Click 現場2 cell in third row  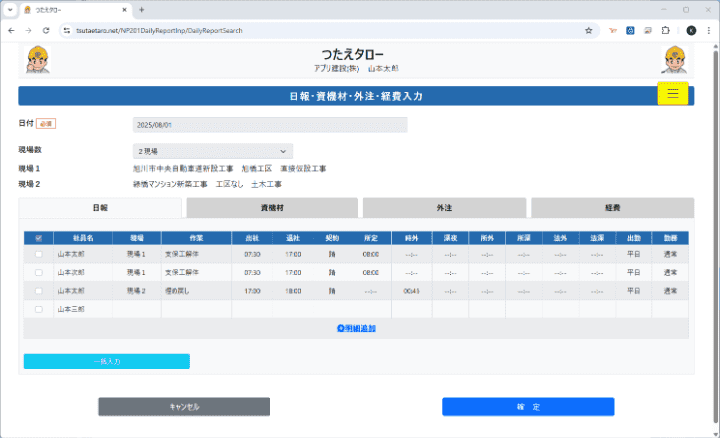point(136,291)
